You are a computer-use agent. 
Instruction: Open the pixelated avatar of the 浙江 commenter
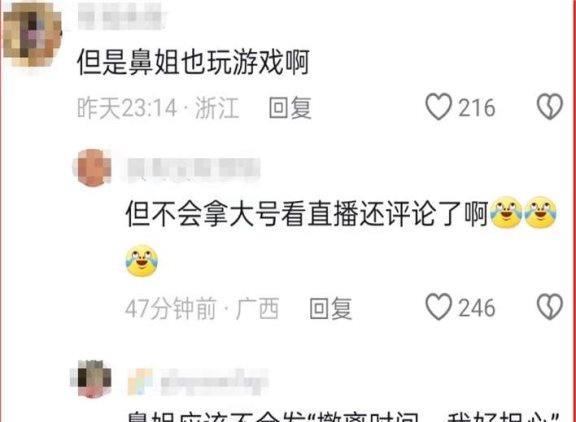(x=32, y=35)
